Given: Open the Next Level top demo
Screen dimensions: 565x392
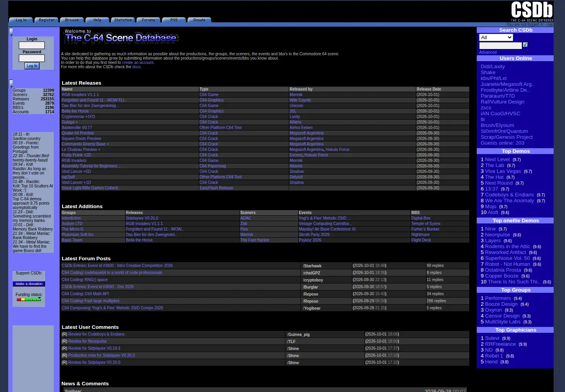Looking at the screenshot, I should (497, 160).
